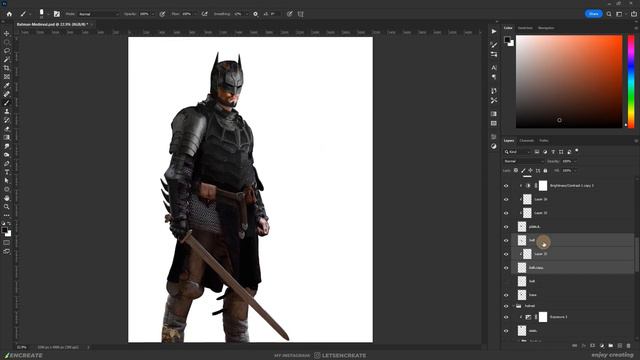This screenshot has height=360, width=640.
Task: Add an adjustment layer from Layers footer
Action: coord(602,346)
